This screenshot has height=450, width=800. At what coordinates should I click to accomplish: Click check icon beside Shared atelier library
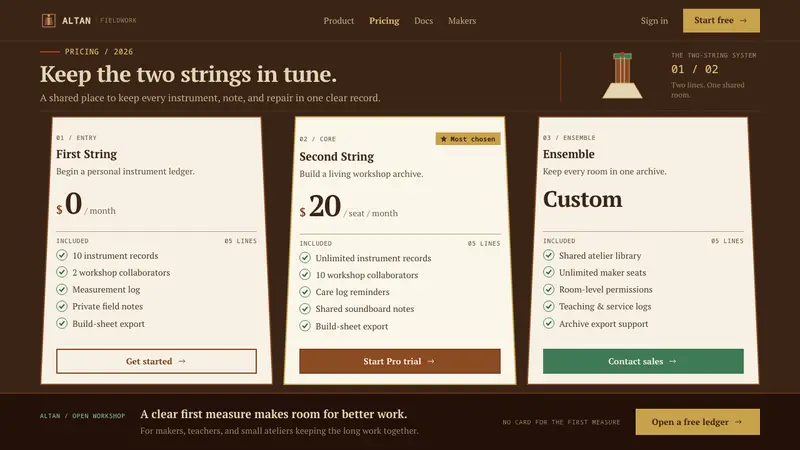click(548, 255)
